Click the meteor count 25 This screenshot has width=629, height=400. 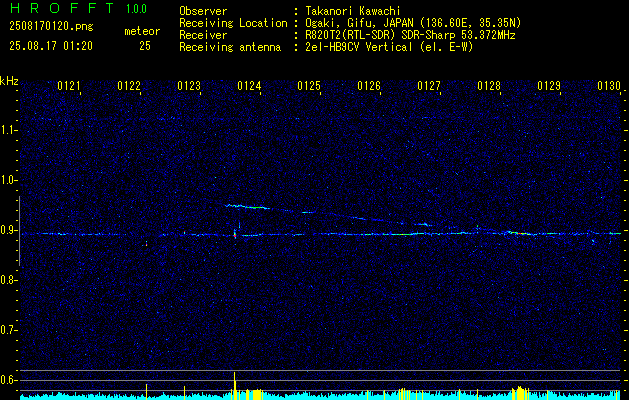click(145, 46)
